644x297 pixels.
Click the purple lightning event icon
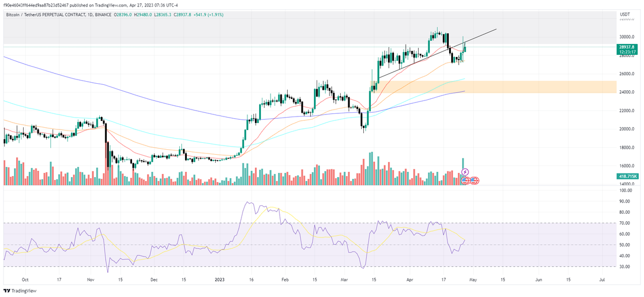point(465,172)
